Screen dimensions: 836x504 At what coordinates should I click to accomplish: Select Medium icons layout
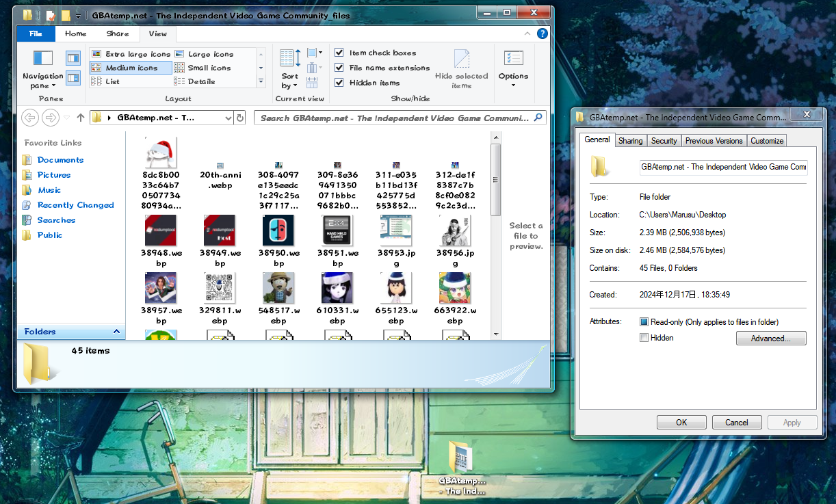pyautogui.click(x=131, y=68)
